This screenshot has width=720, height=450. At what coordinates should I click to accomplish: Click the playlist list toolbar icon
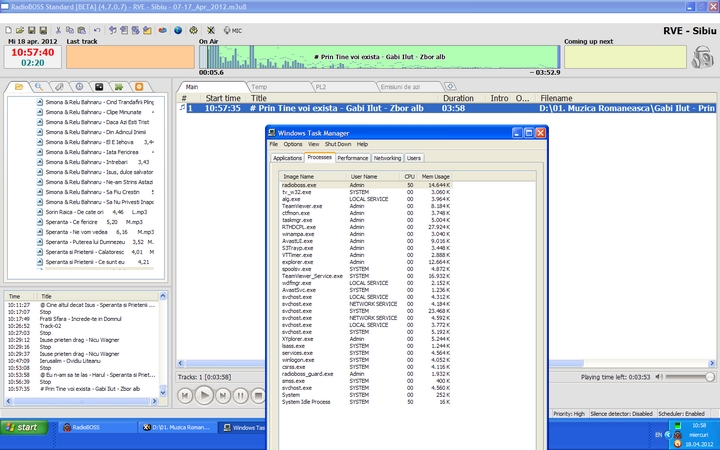click(124, 30)
